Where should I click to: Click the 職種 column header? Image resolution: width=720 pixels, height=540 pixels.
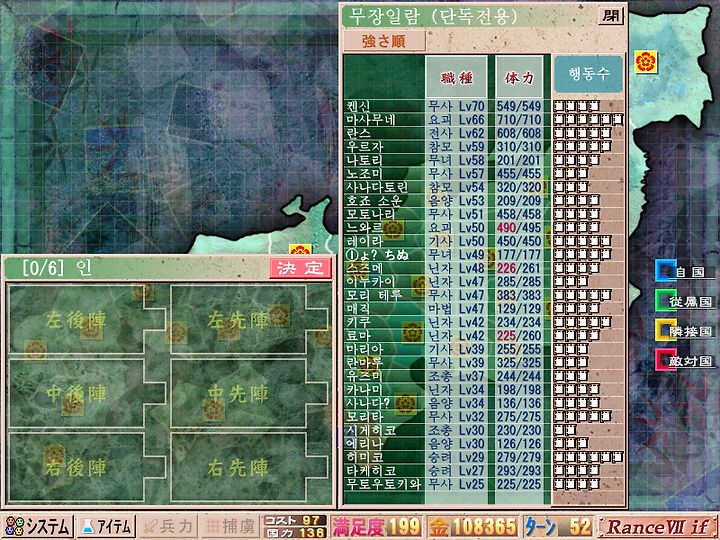[x=456, y=78]
